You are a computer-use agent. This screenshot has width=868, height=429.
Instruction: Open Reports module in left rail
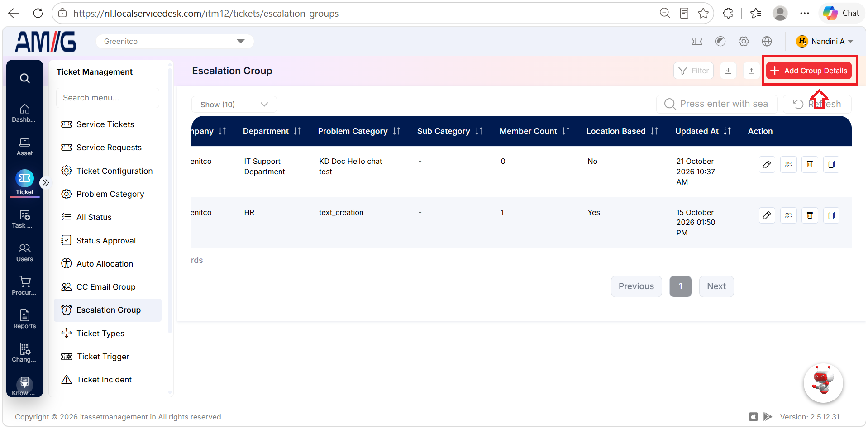[24, 319]
